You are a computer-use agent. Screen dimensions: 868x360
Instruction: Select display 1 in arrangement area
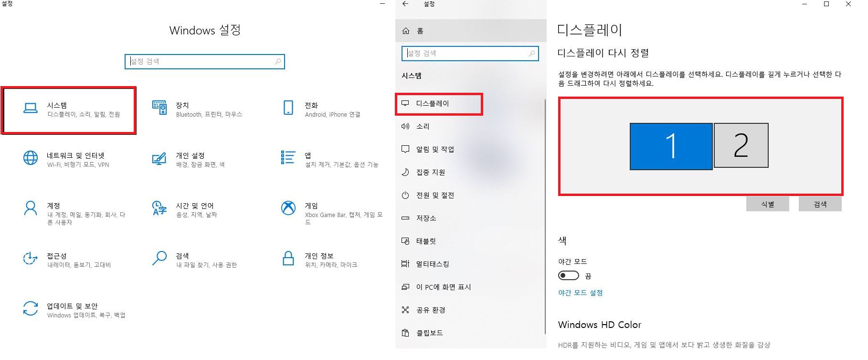[671, 146]
